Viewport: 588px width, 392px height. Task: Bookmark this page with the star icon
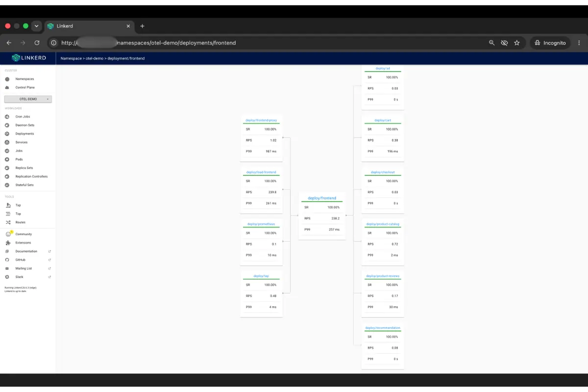[x=516, y=43]
